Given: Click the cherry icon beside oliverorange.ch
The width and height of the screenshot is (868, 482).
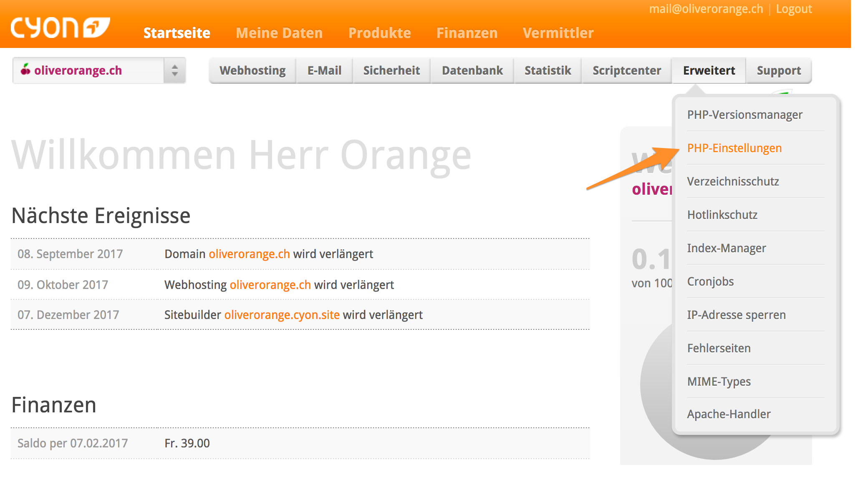Looking at the screenshot, I should tap(25, 69).
